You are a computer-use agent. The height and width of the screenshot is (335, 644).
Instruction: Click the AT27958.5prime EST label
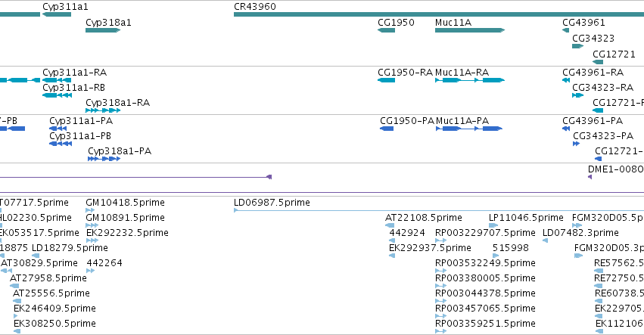point(48,278)
